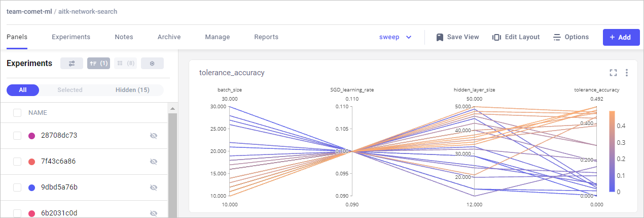Select the All experiments filter pill
The height and width of the screenshot is (218, 644).
point(23,90)
